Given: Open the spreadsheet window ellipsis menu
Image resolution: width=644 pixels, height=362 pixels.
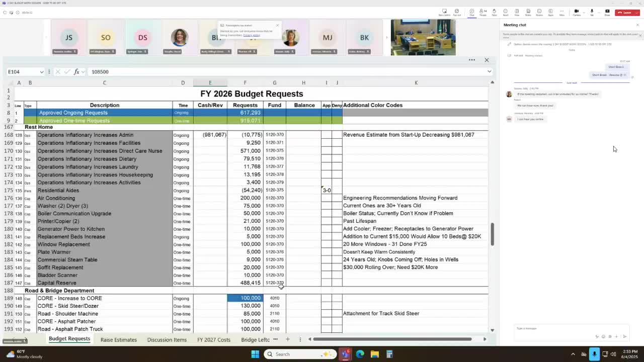Looking at the screenshot, I should [x=472, y=60].
